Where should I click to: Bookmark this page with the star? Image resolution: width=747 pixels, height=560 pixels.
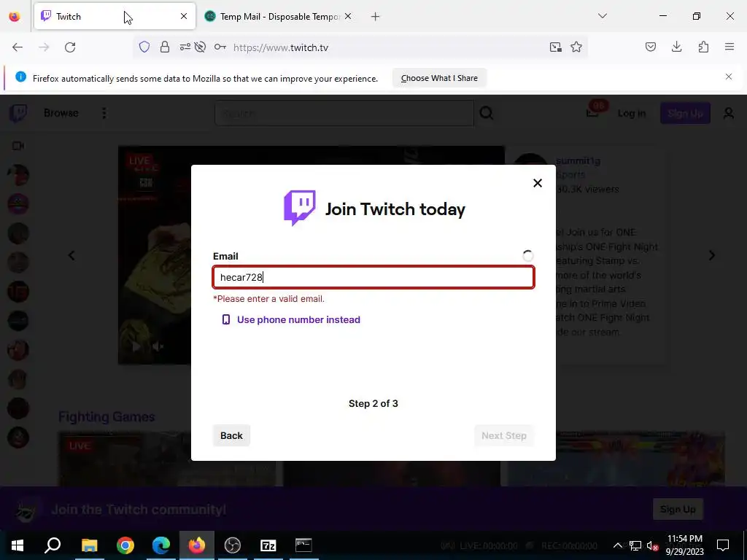[576, 47]
